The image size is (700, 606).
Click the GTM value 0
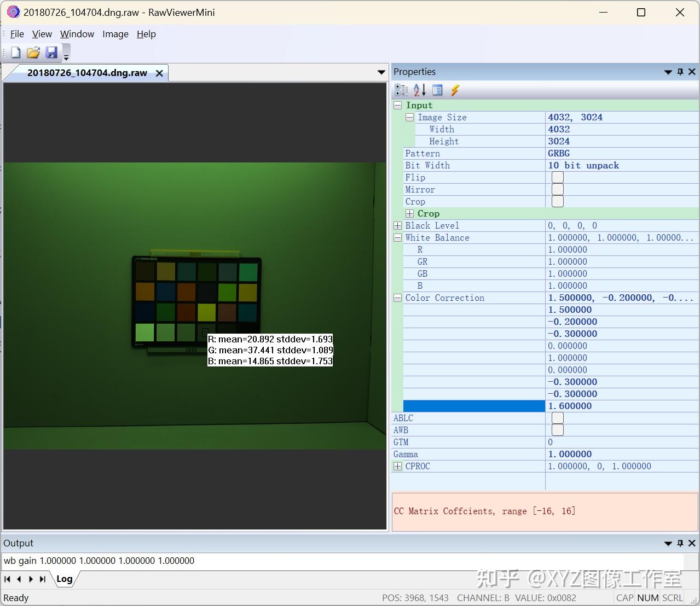(x=551, y=442)
